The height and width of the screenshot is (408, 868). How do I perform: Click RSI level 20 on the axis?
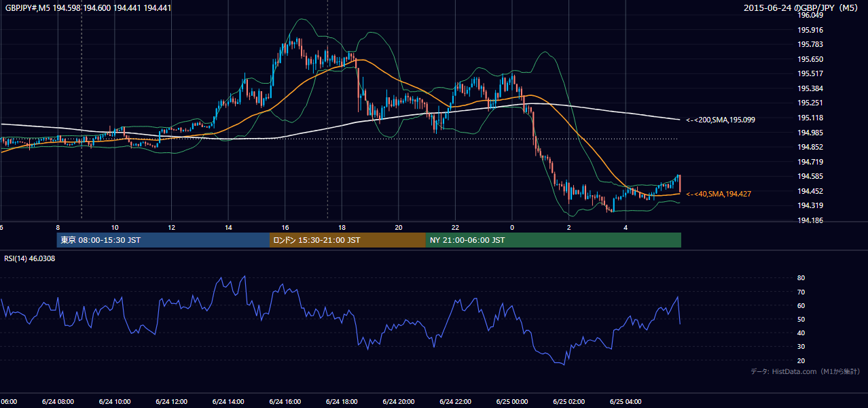pyautogui.click(x=801, y=360)
